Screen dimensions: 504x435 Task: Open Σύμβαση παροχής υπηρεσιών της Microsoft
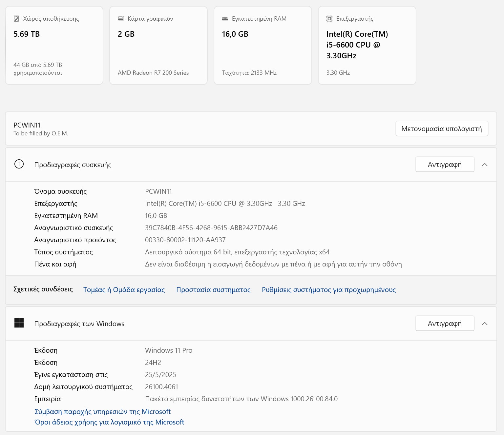(x=103, y=412)
